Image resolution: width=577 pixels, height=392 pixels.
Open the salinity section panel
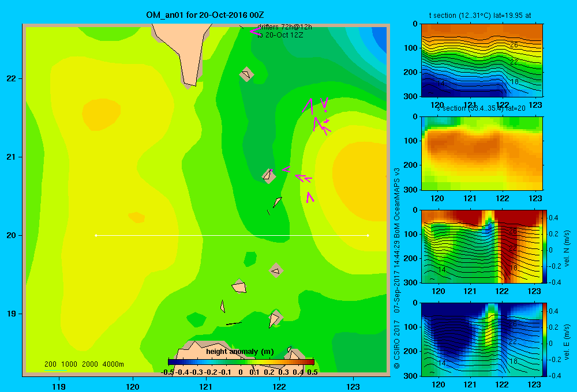pyautogui.click(x=482, y=153)
